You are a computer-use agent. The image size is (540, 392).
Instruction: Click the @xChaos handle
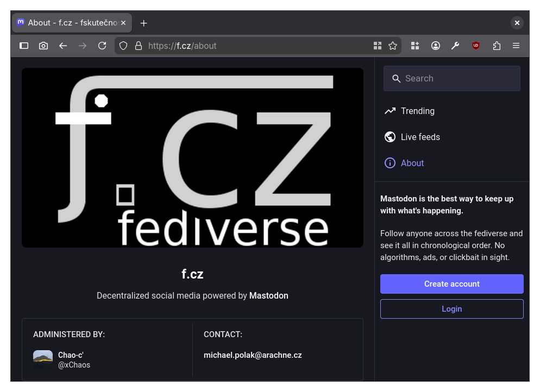[x=74, y=365]
